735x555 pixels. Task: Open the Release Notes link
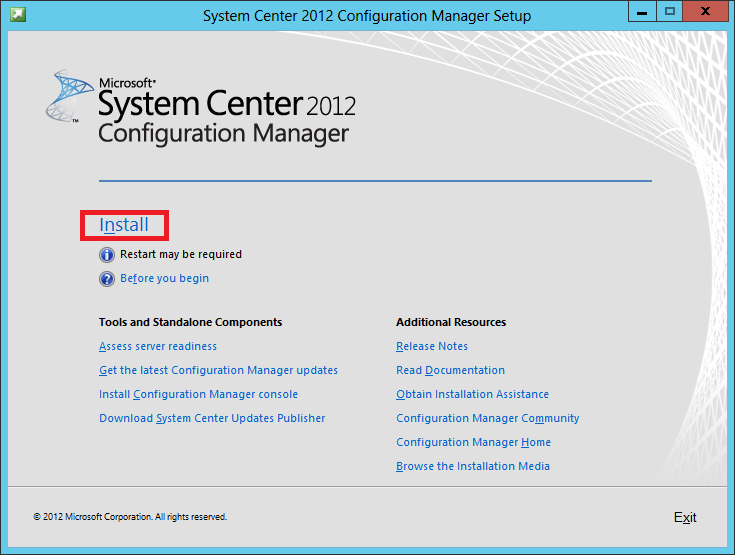coord(432,347)
